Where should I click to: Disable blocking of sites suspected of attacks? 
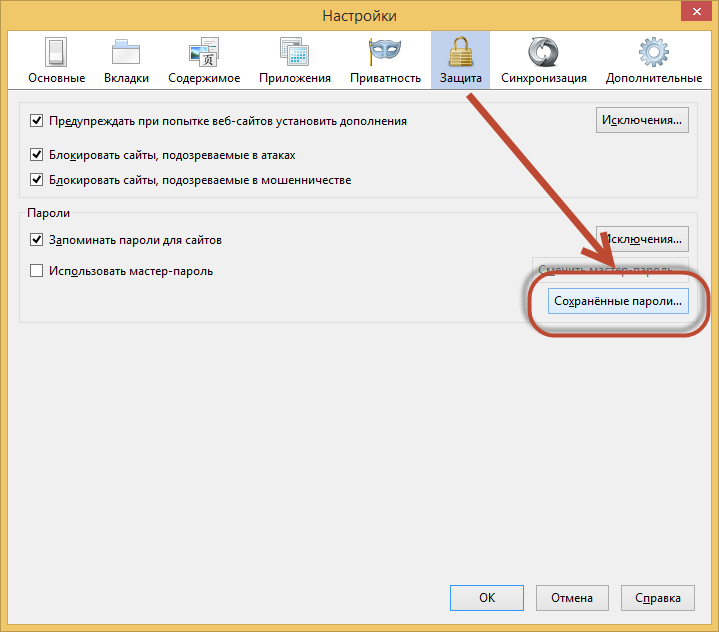point(37,155)
